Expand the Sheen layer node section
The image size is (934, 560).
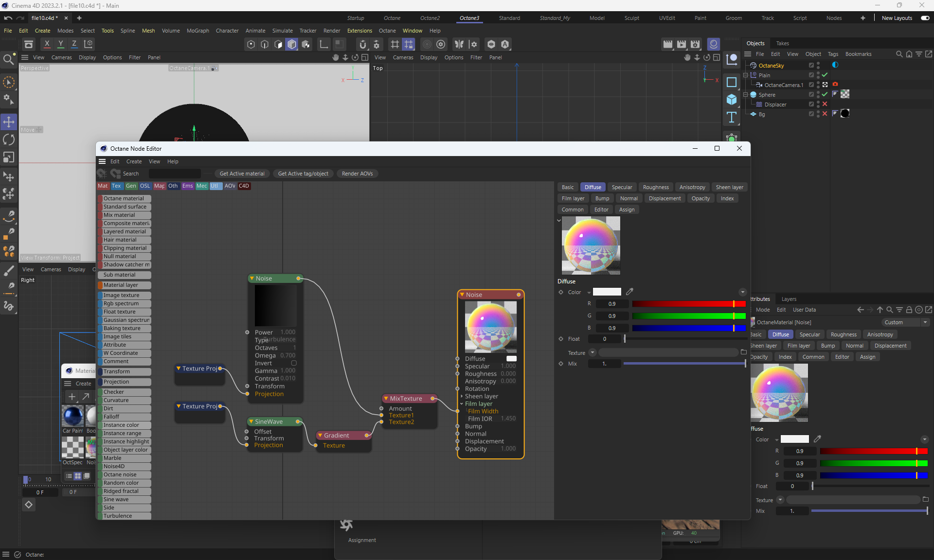(461, 396)
